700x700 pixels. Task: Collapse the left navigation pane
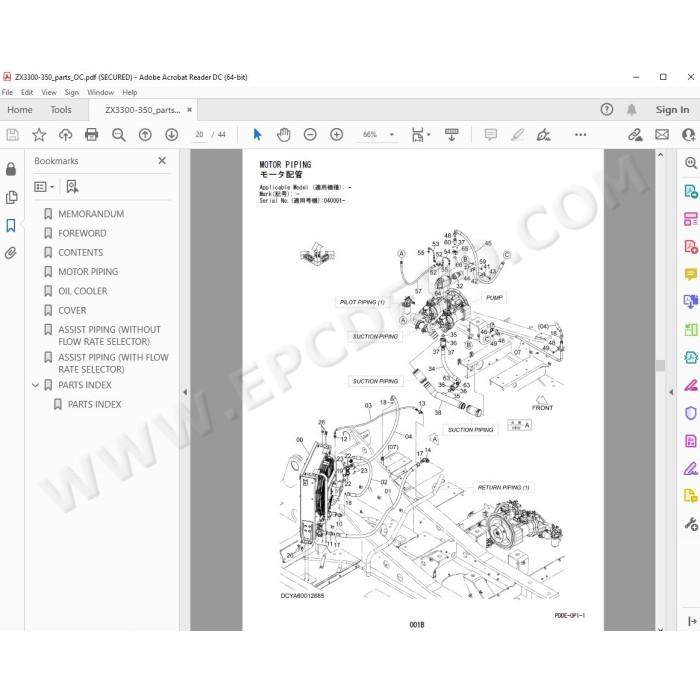185,392
